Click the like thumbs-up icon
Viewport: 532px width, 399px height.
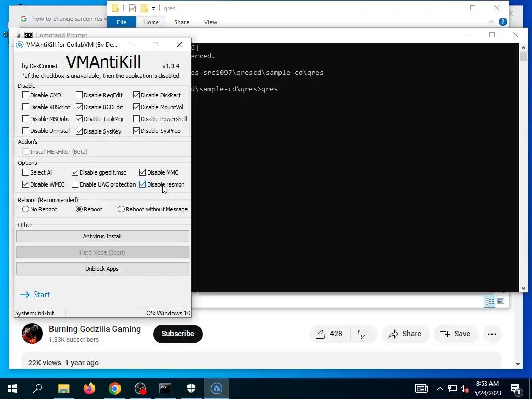pos(320,334)
